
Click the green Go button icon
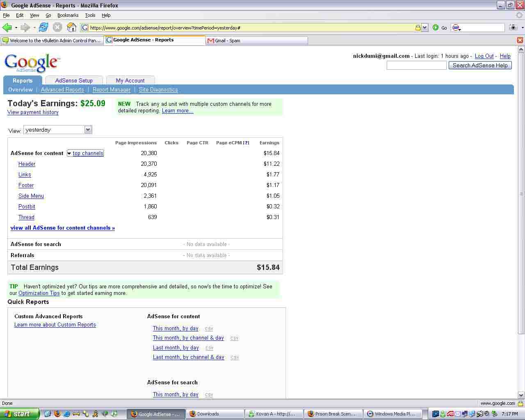(x=436, y=27)
